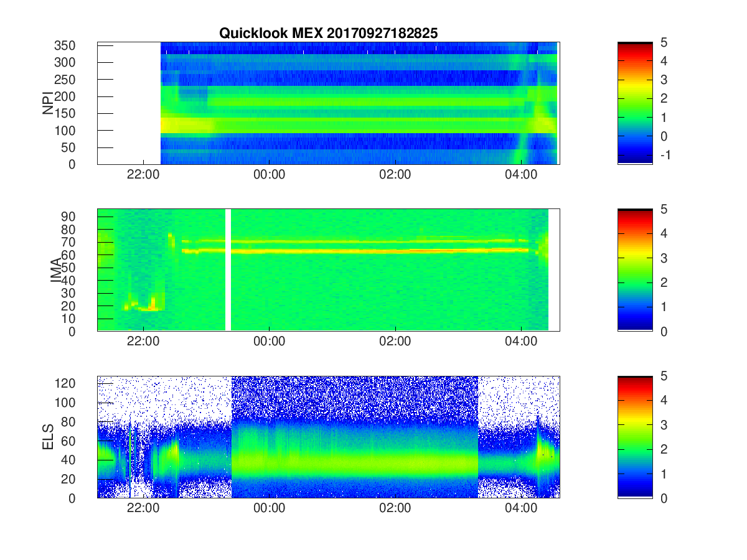Click the 22:00 tick under the ELS plot
The image size is (747, 560).
144,508
